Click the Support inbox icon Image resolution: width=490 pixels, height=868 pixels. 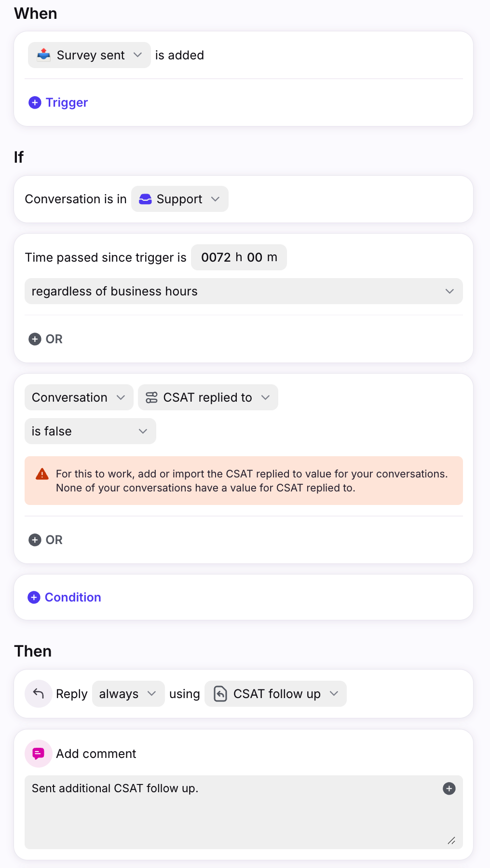145,199
